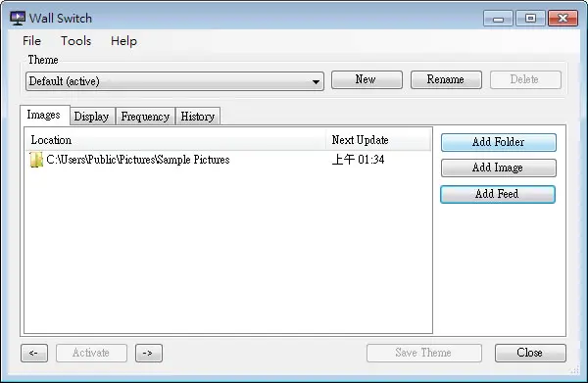
Task: Click the Add Image button
Action: (x=499, y=168)
